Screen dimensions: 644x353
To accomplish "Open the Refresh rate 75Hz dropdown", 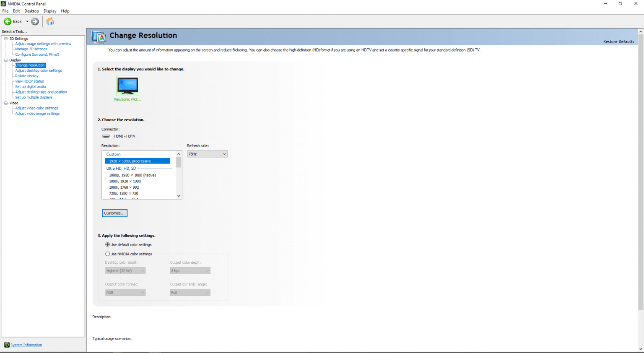I will pos(207,154).
